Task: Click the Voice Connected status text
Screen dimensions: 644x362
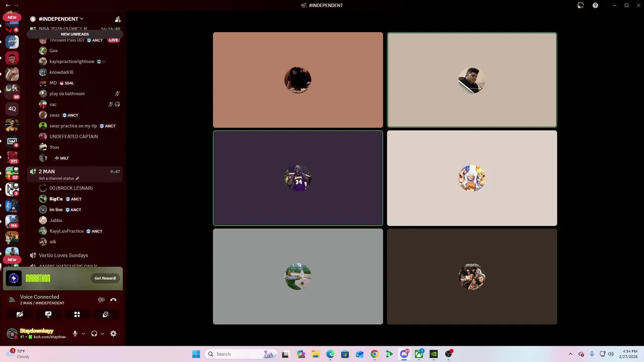Action: click(40, 297)
